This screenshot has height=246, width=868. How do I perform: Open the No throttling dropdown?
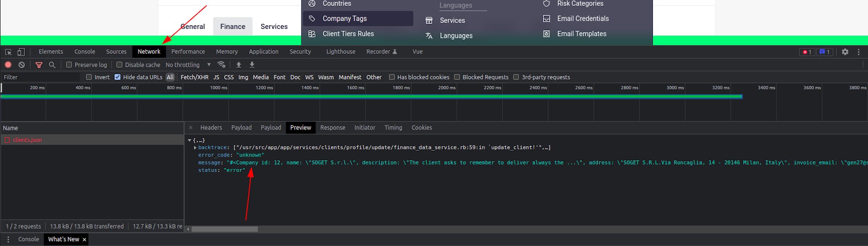click(x=188, y=65)
